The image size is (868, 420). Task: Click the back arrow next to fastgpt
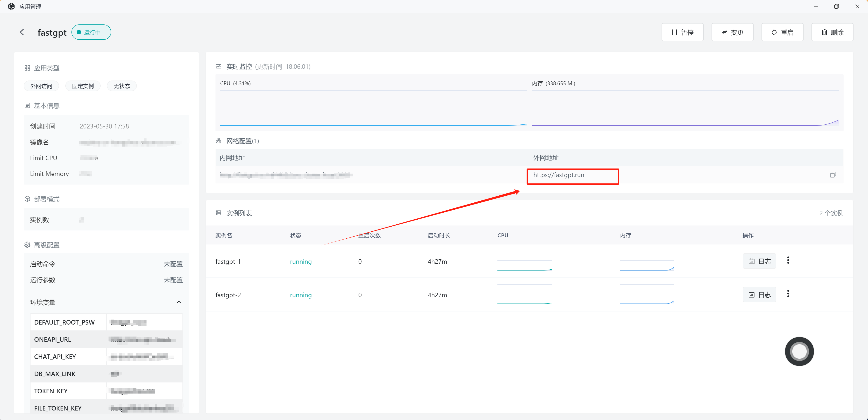click(x=22, y=32)
